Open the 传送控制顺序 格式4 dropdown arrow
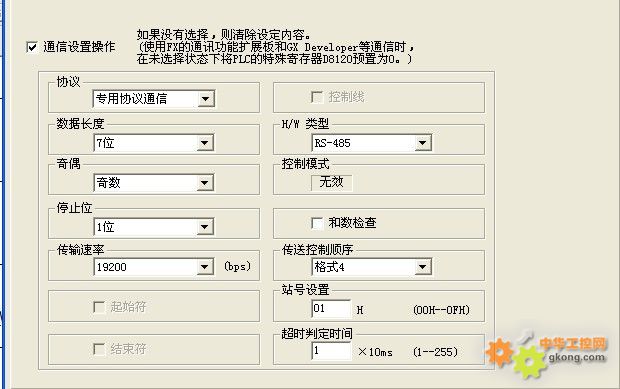 (423, 267)
